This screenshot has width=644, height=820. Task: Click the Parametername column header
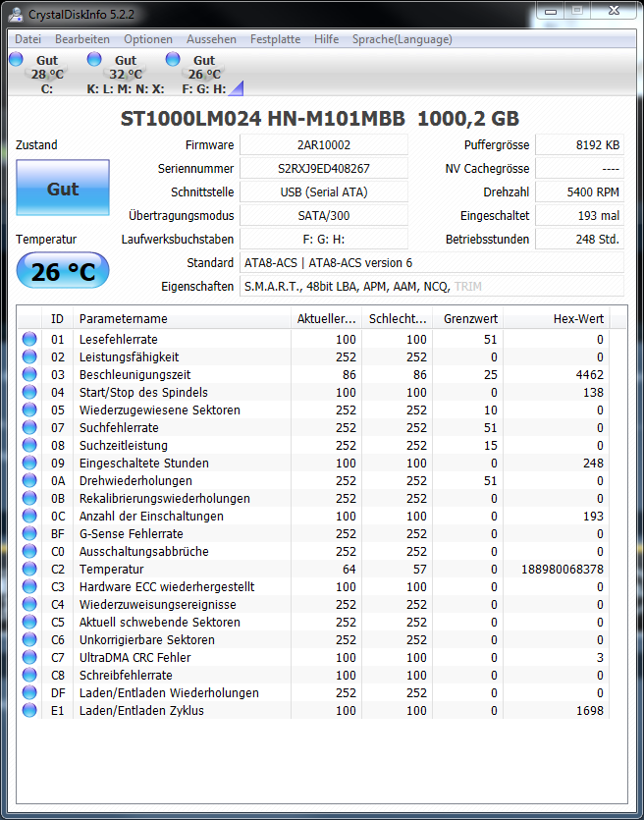[x=182, y=318]
